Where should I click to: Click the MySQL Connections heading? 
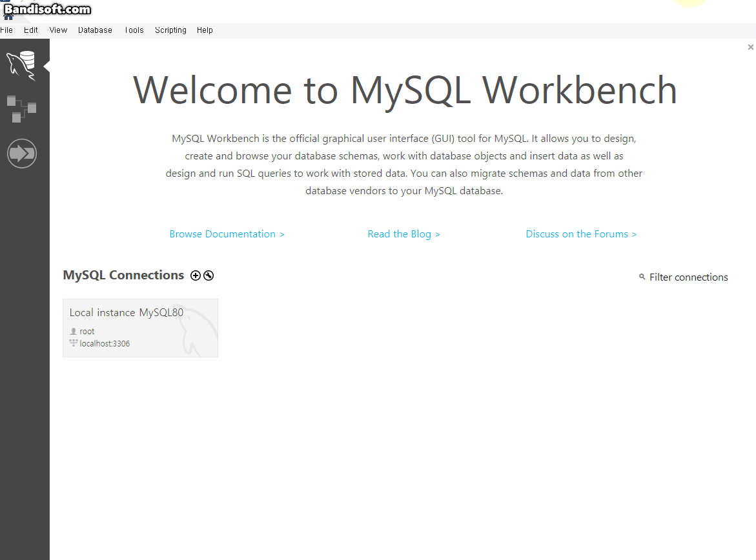pos(123,275)
